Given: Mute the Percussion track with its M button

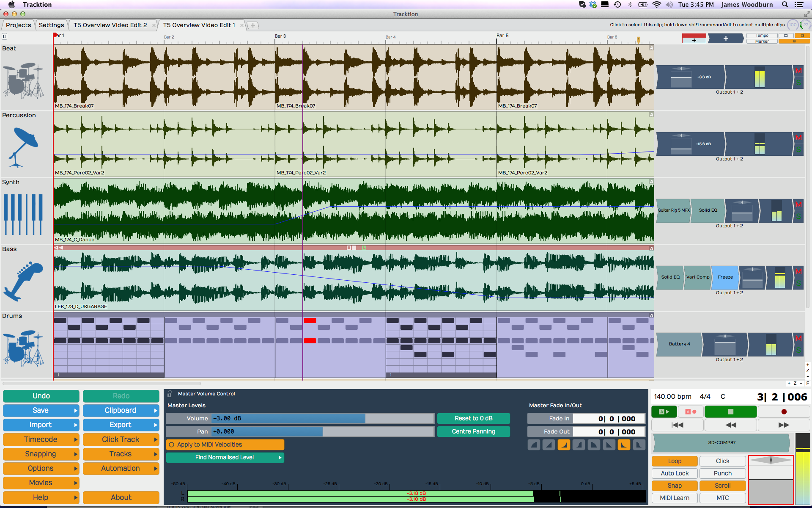Looking at the screenshot, I should [799, 138].
